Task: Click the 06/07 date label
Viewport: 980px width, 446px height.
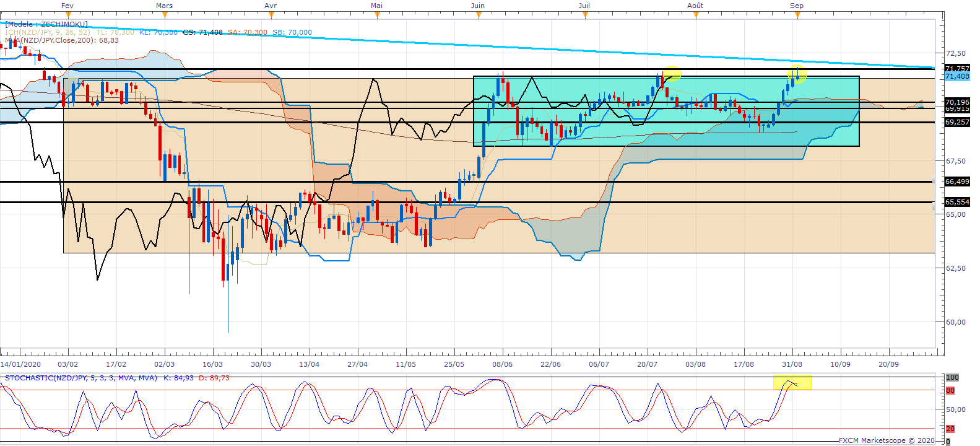Action: point(599,364)
